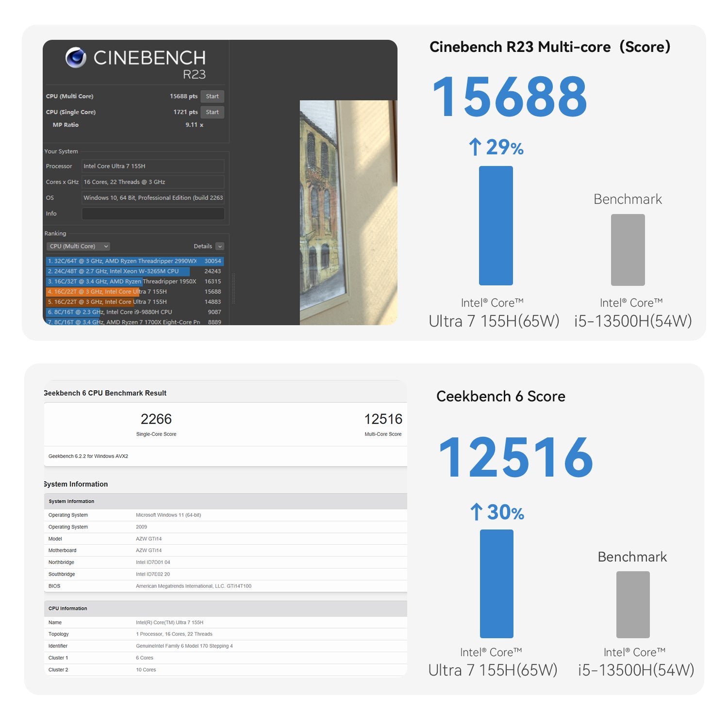Select the Processor field Intel Core Ultra 7 155H
This screenshot has width=728, height=728.
pyautogui.click(x=153, y=166)
